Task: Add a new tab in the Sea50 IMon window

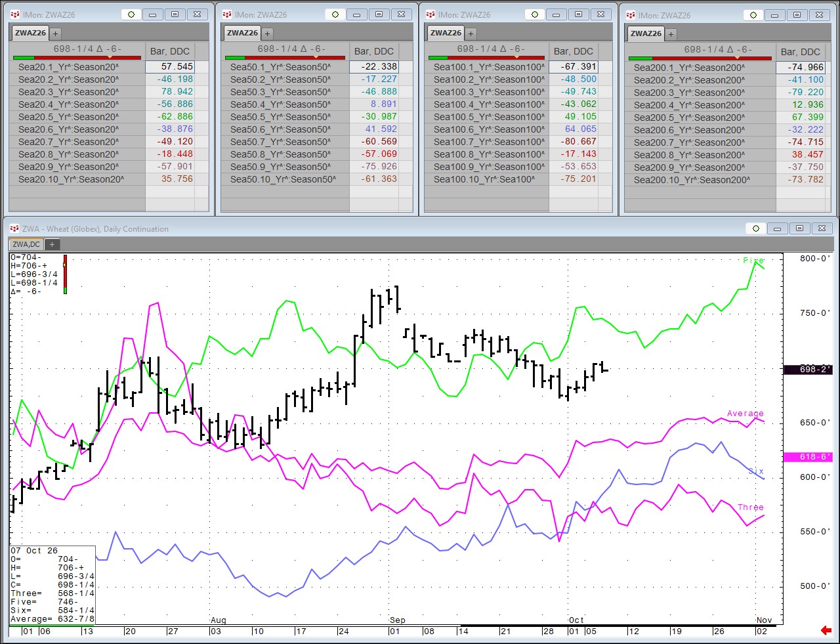Action: coord(267,33)
